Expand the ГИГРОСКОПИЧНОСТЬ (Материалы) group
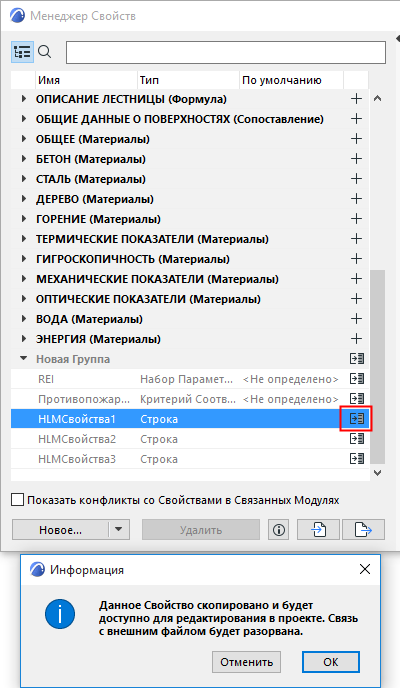Viewport: 400px width, 688px height. click(24, 259)
